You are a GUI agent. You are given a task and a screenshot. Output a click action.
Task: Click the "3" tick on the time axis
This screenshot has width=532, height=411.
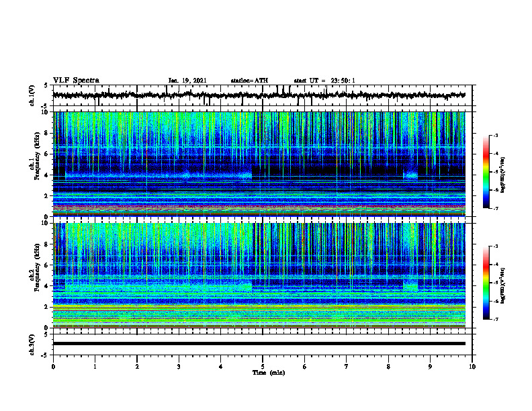coord(179,367)
